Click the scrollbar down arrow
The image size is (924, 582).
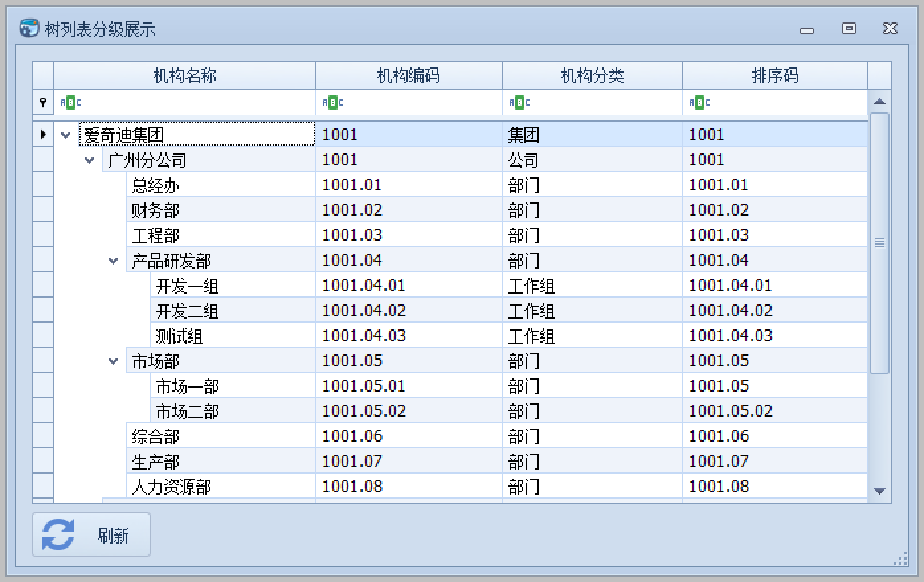[880, 491]
